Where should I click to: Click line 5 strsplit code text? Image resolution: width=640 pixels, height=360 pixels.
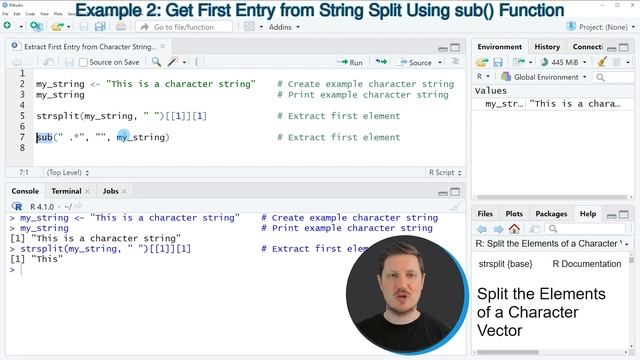(x=121, y=116)
